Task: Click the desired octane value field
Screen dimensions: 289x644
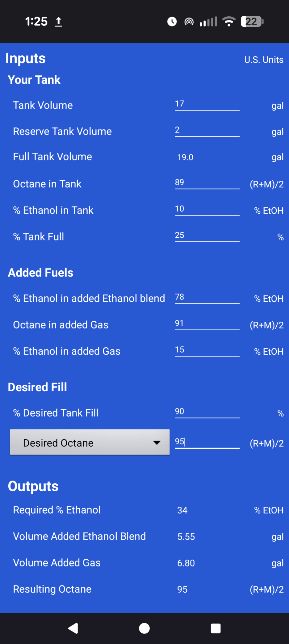Action: pos(207,442)
